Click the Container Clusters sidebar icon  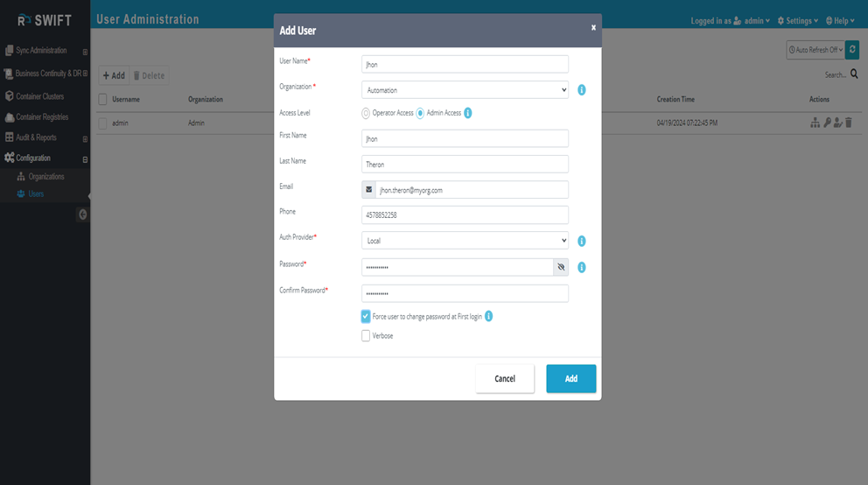9,95
